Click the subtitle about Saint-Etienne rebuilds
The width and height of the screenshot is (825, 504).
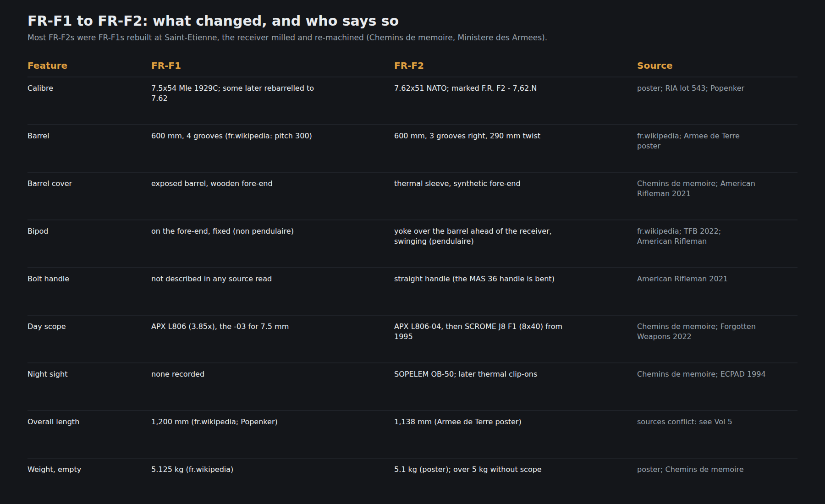[x=287, y=38]
